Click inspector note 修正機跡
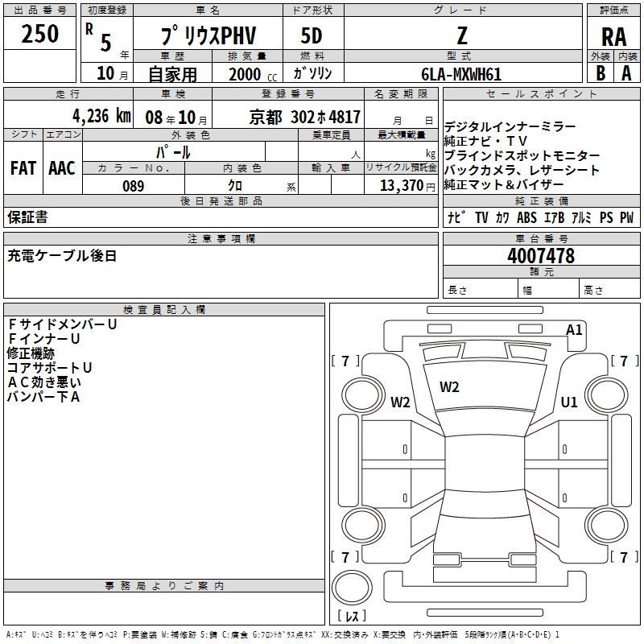This screenshot has width=644, height=644. coord(31,353)
